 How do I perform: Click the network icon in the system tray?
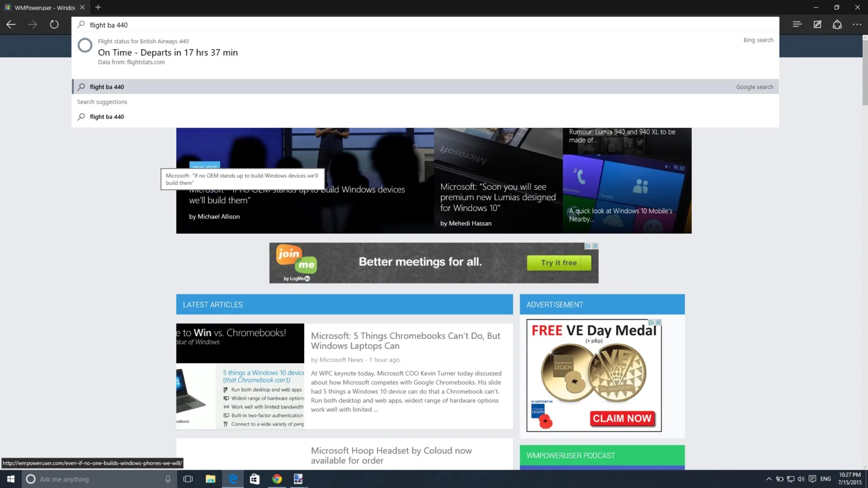(790, 479)
